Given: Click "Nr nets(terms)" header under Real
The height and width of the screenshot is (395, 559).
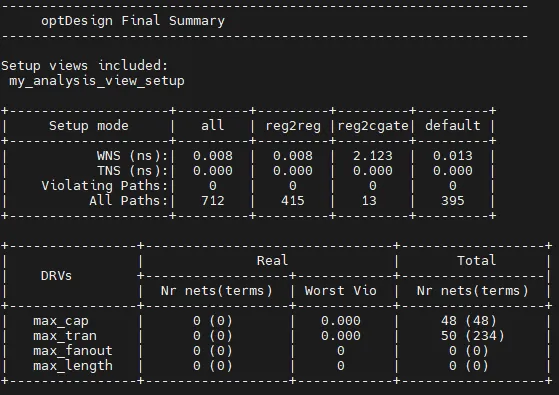Looking at the screenshot, I should 216,291.
